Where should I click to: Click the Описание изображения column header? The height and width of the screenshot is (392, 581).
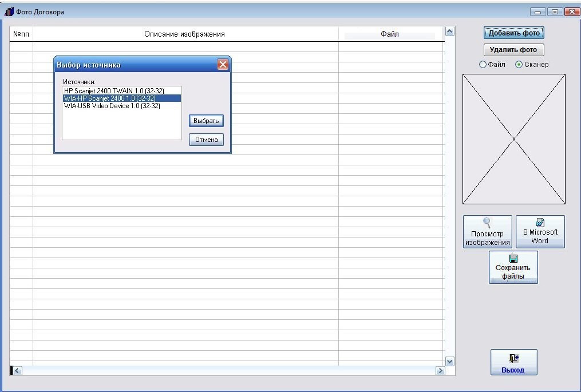click(x=185, y=34)
